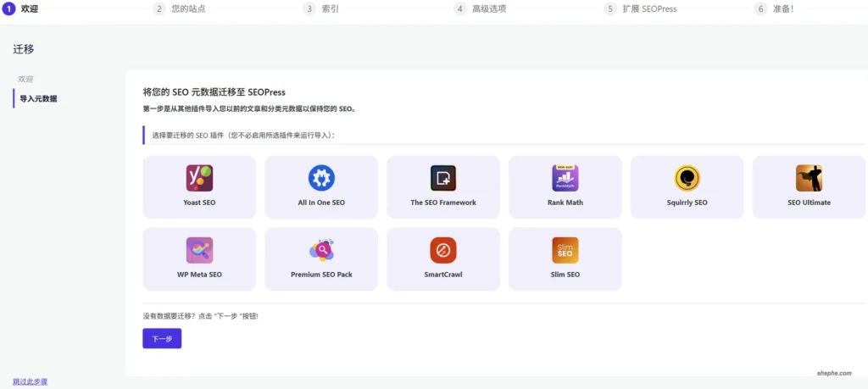Choose the All In One SEO icon
Image resolution: width=868 pixels, height=389 pixels.
[x=321, y=178]
